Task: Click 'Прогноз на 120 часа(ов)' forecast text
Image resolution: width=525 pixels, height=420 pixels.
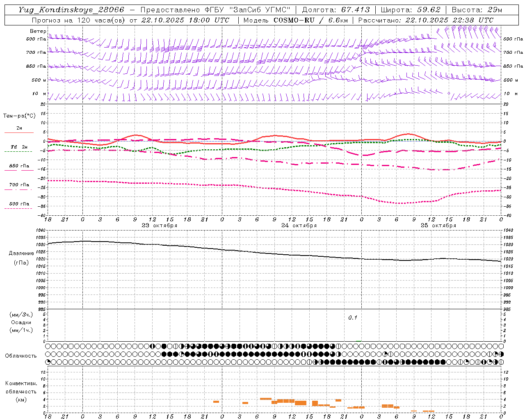Action: tap(79, 20)
